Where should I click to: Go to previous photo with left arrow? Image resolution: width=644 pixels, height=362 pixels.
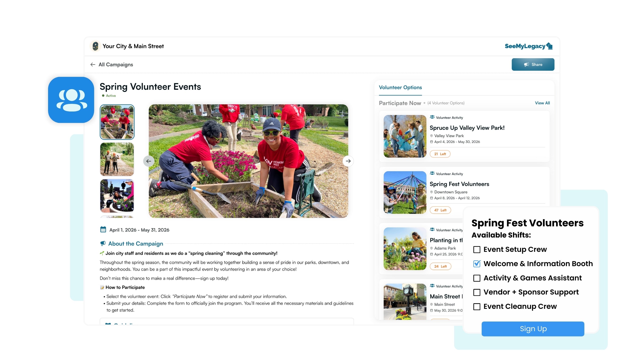tap(149, 161)
